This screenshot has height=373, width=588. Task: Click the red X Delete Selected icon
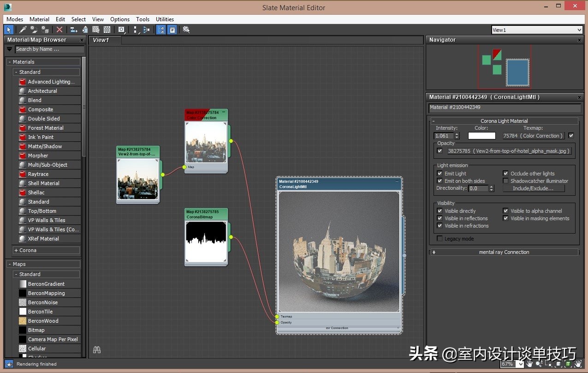point(59,30)
